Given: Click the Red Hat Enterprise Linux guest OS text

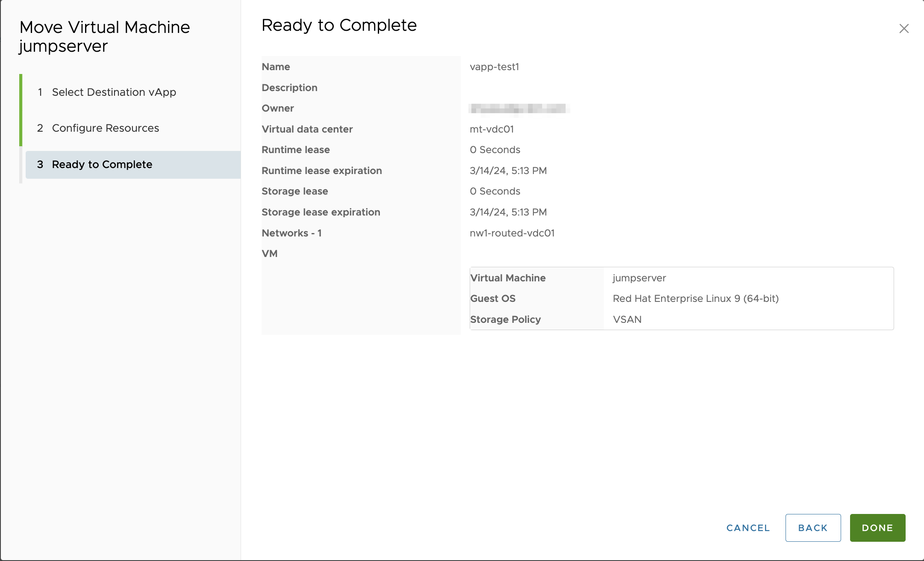Looking at the screenshot, I should click(x=695, y=298).
